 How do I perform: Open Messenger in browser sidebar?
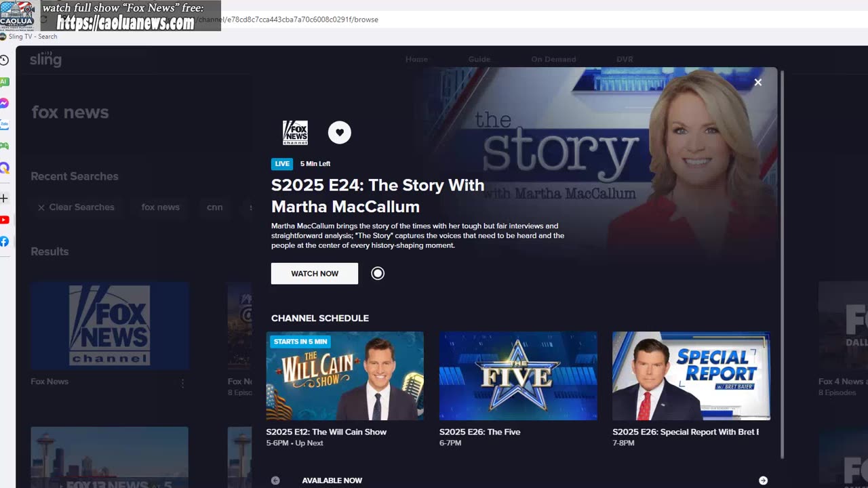click(4, 104)
